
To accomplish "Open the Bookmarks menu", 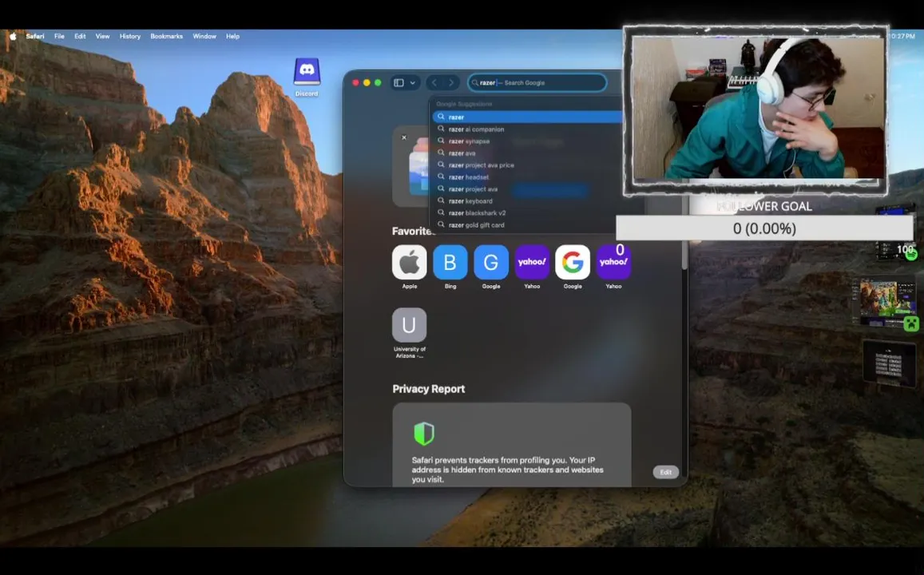I will (166, 37).
